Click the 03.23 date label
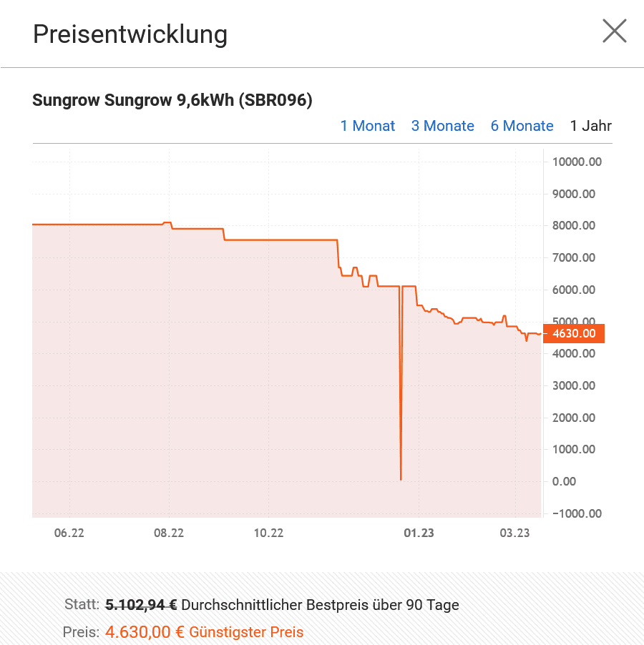The width and height of the screenshot is (644, 645). [x=514, y=533]
